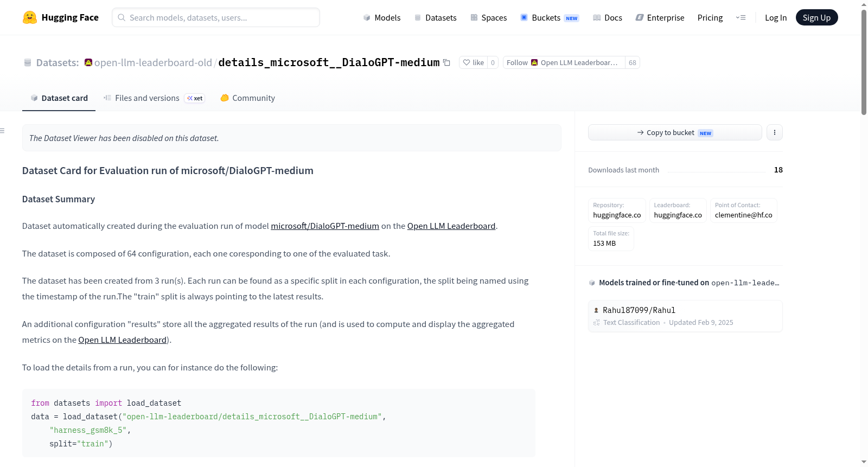The width and height of the screenshot is (868, 467).
Task: Open the three-dot more options menu
Action: click(774, 132)
